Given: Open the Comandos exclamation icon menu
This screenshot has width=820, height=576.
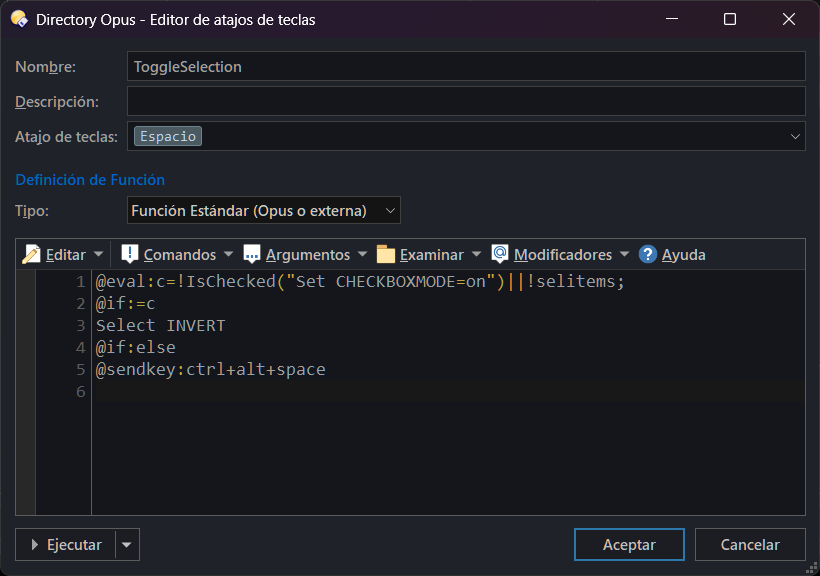Looking at the screenshot, I should tap(129, 254).
